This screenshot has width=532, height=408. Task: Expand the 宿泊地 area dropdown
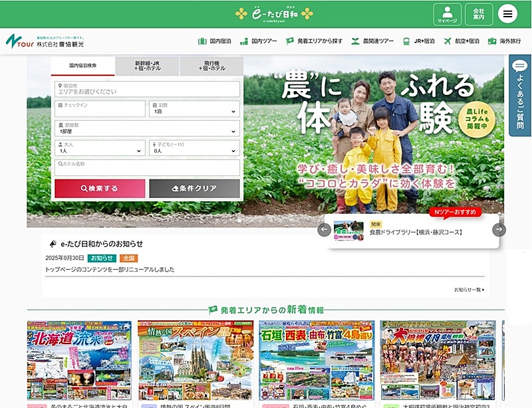point(146,90)
